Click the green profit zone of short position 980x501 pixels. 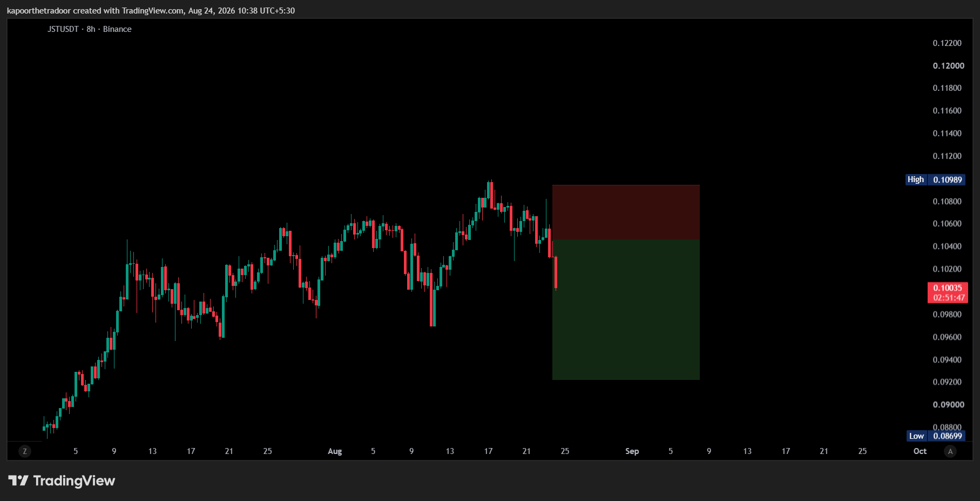coord(626,310)
